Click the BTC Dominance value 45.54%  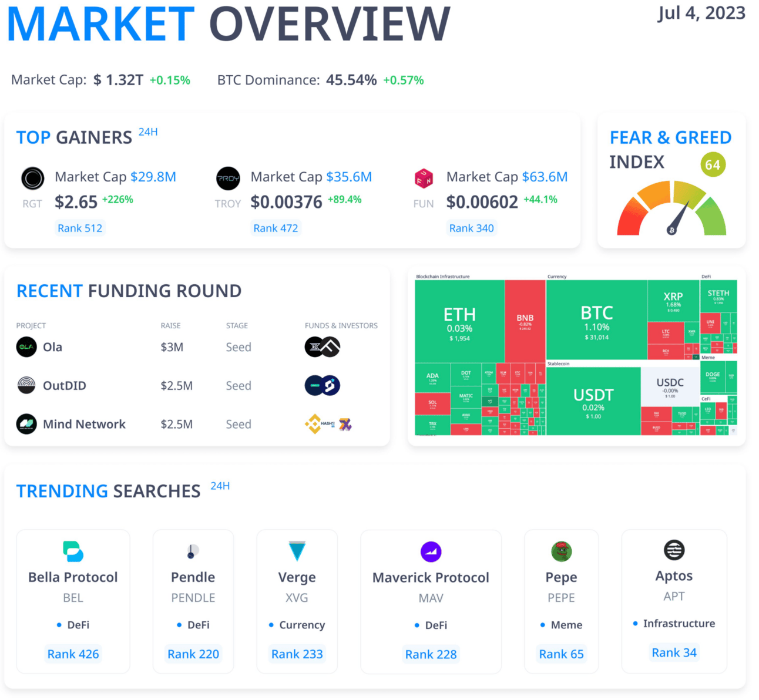click(x=351, y=80)
